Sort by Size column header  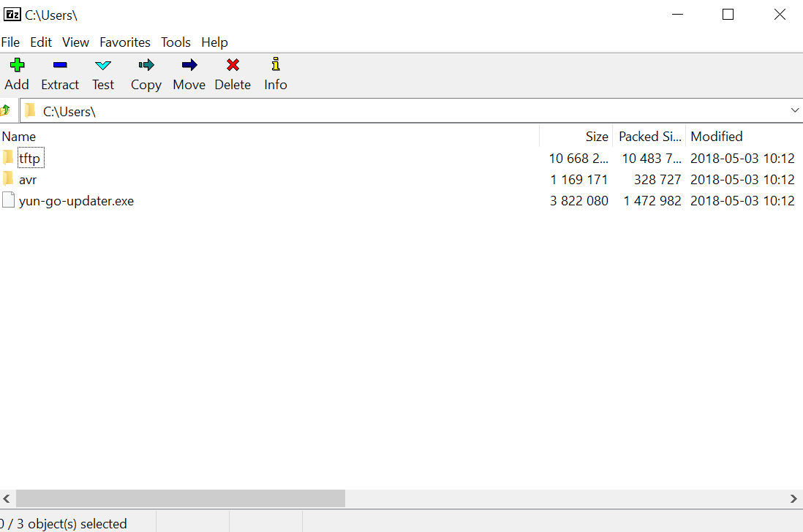[x=596, y=137]
